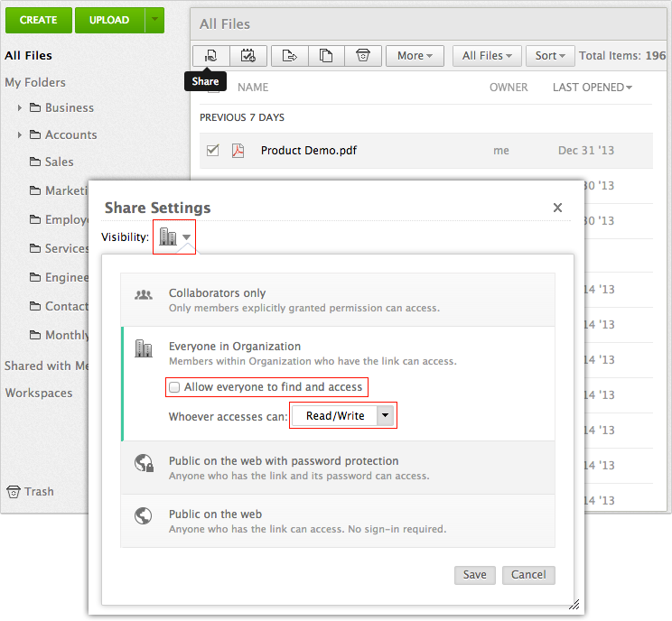The image size is (672, 621).
Task: Select the Collaborators only option
Action: 338,300
